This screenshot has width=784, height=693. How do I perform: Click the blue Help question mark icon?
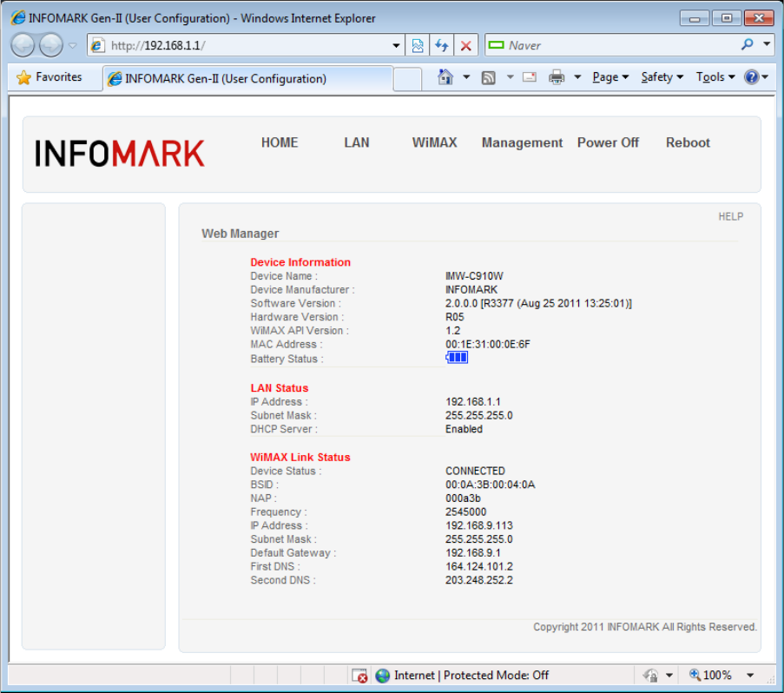point(752,77)
